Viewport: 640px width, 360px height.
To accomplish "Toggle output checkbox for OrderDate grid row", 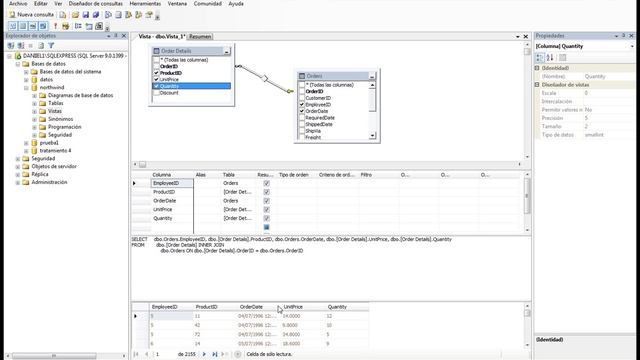I will [267, 201].
